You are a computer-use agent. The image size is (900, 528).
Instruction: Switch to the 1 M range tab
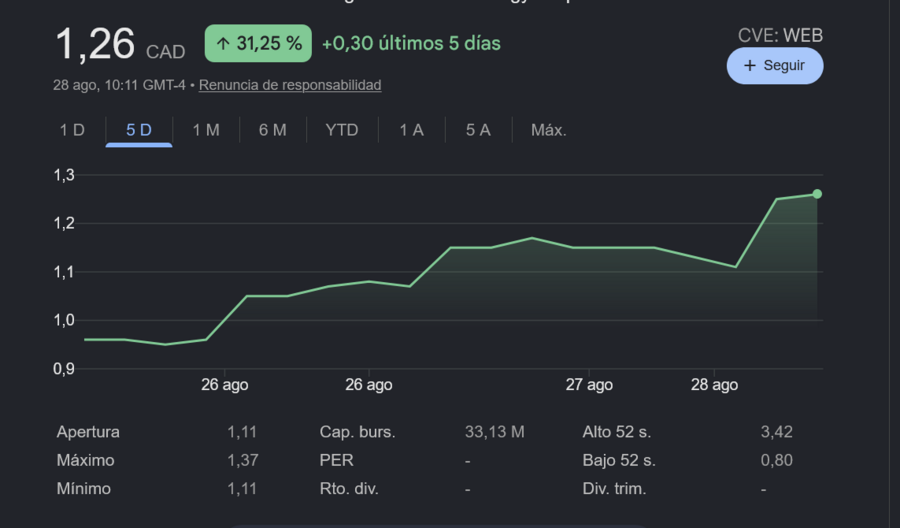click(x=206, y=130)
